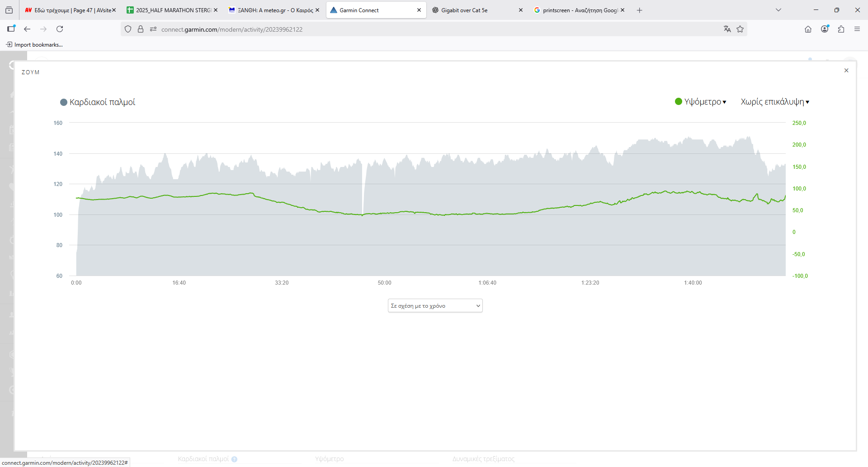Click the address bar URL field
The height and width of the screenshot is (467, 868).
pyautogui.click(x=407, y=29)
